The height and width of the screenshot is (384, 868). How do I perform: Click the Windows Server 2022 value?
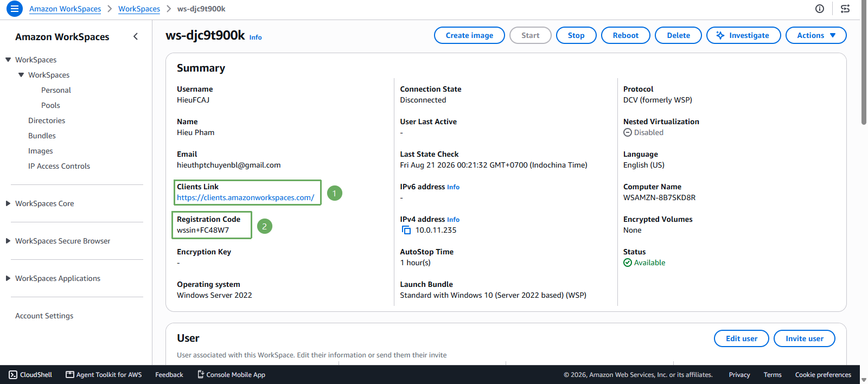[214, 295]
